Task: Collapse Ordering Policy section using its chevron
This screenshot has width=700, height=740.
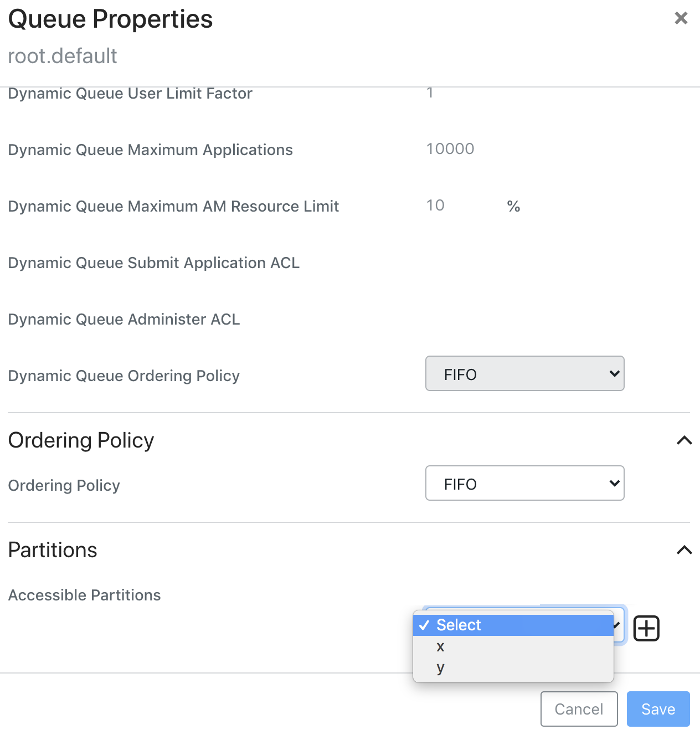Action: (684, 440)
